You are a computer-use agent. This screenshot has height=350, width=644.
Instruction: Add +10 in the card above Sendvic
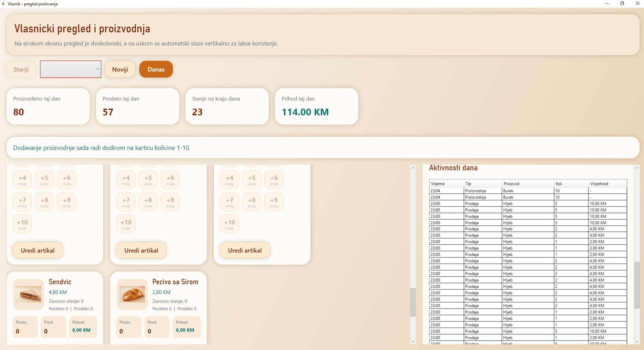click(22, 224)
